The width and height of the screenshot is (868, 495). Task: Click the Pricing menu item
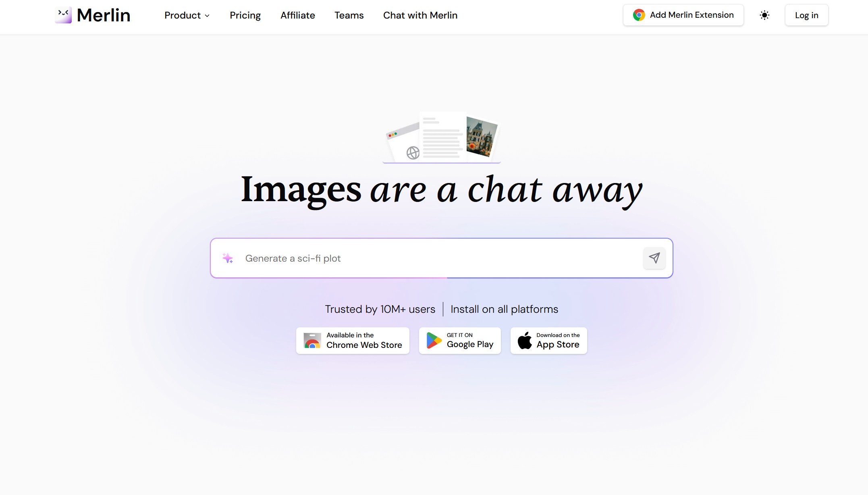(x=245, y=15)
